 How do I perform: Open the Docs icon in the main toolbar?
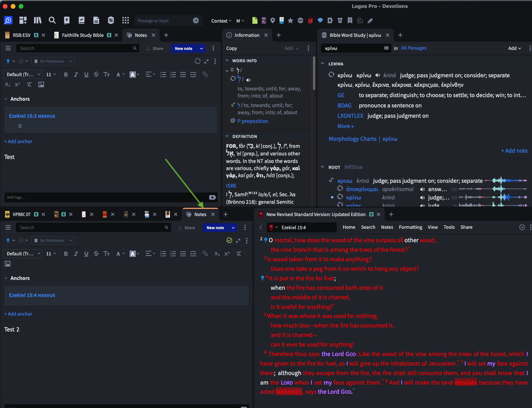(x=96, y=20)
